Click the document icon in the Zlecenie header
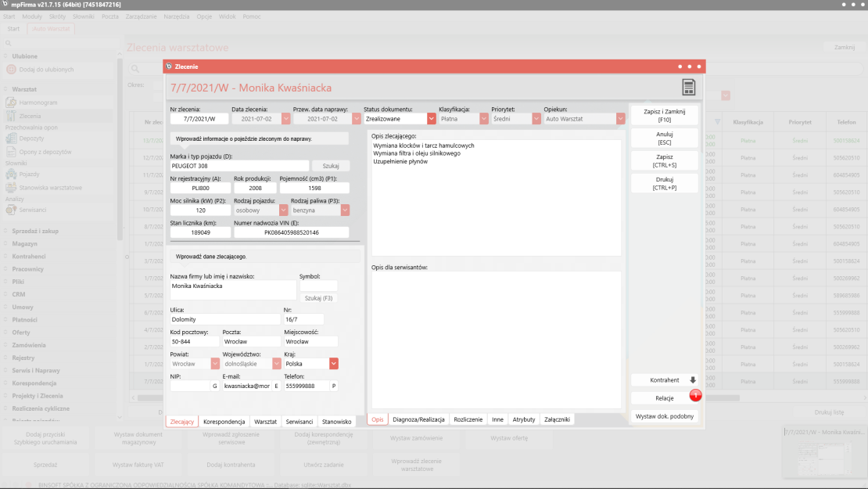This screenshot has width=868, height=489. [688, 87]
